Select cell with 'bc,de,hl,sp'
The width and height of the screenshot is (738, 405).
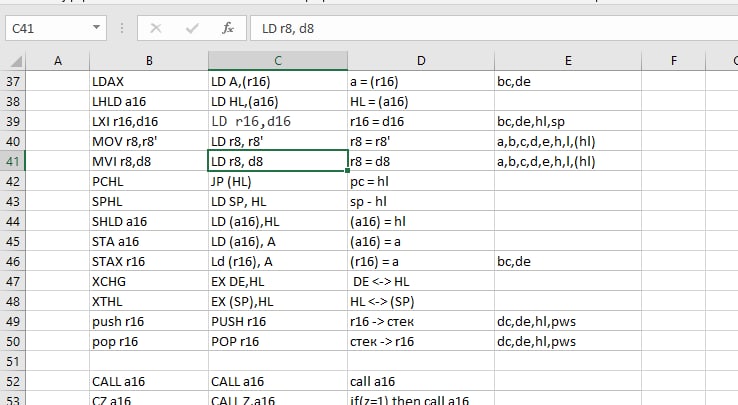(x=567, y=121)
